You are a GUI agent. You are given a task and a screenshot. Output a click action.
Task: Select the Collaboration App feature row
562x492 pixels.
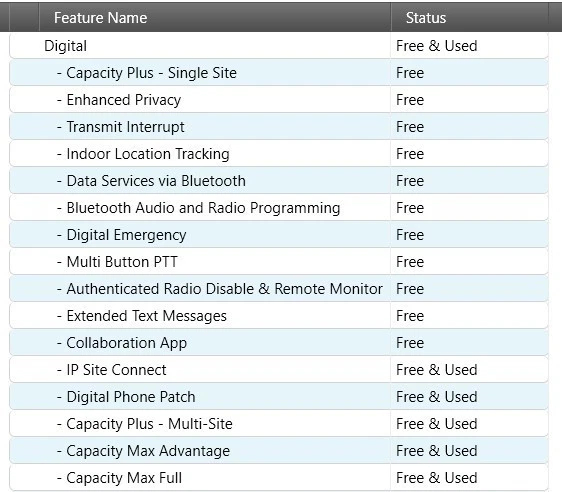(279, 343)
